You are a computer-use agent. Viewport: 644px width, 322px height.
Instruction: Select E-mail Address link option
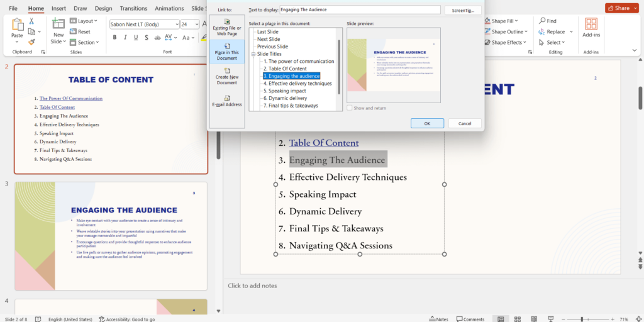(x=227, y=101)
